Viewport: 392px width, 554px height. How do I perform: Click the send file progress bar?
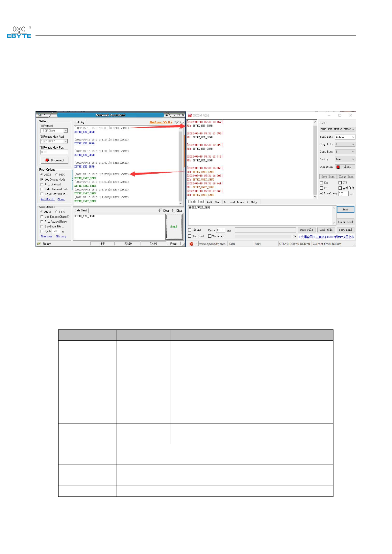click(262, 236)
